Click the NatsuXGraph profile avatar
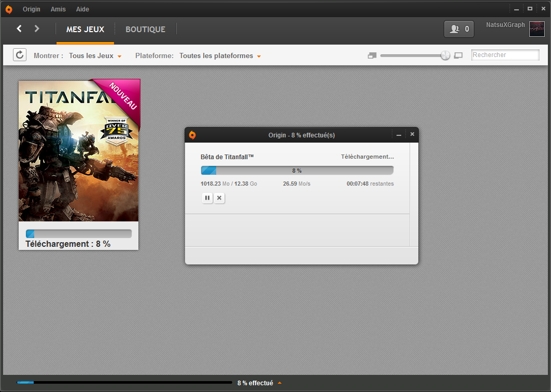The height and width of the screenshot is (392, 551). coord(536,29)
